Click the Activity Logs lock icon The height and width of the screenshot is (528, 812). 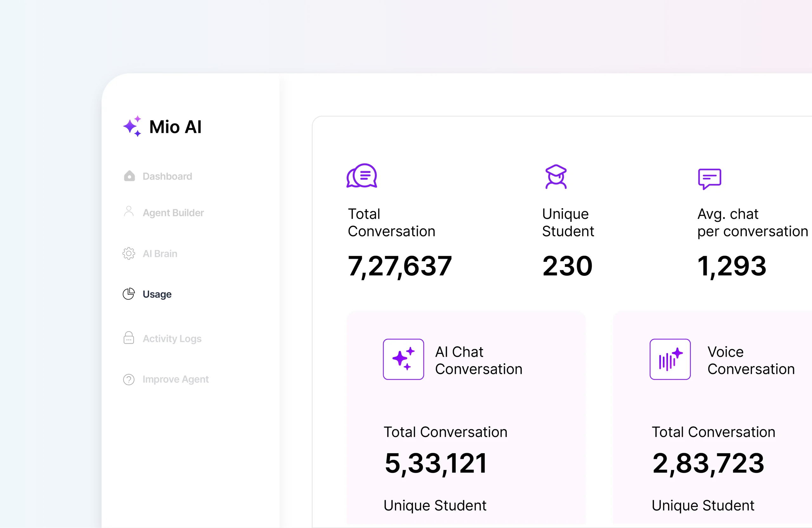coord(129,338)
